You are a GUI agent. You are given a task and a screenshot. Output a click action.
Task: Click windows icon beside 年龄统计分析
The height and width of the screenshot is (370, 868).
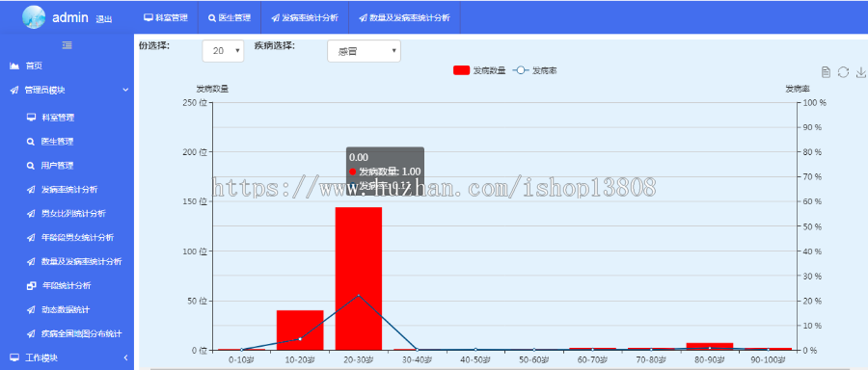click(x=31, y=285)
